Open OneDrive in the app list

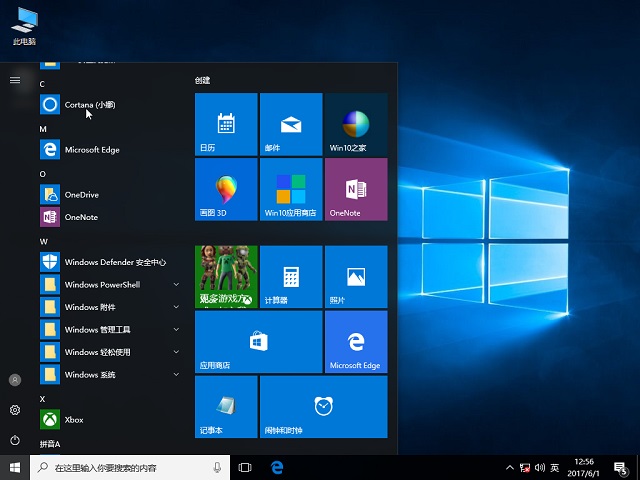(x=110, y=194)
